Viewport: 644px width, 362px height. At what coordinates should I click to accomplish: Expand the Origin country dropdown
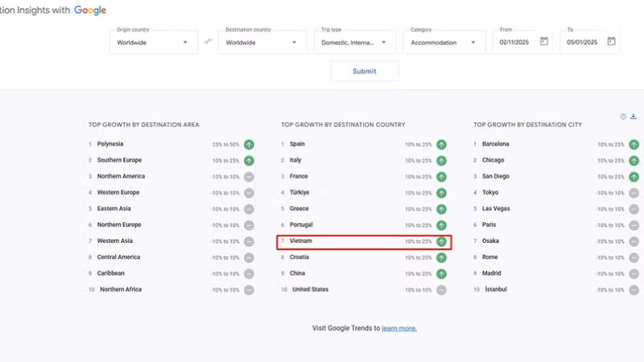153,42
